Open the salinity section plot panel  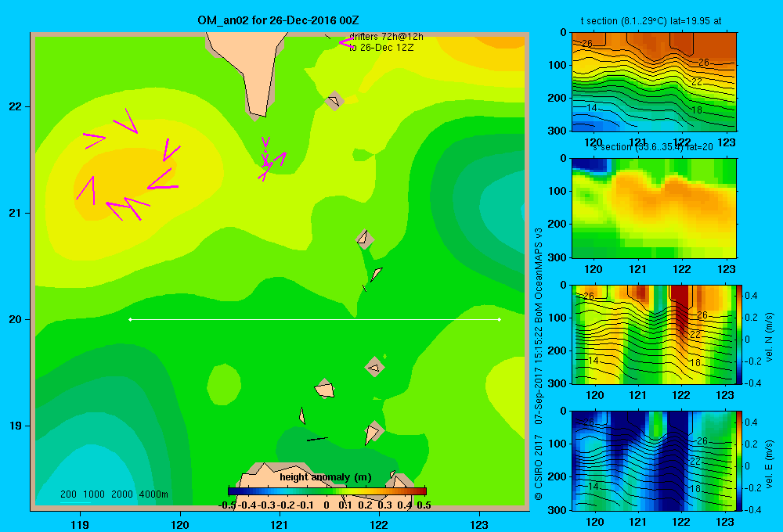coord(654,208)
